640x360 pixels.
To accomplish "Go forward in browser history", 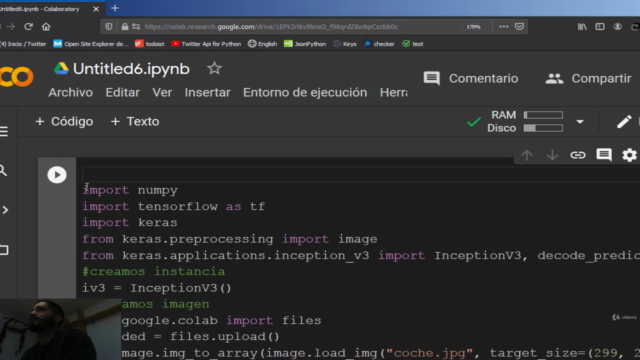I will (x=11, y=27).
